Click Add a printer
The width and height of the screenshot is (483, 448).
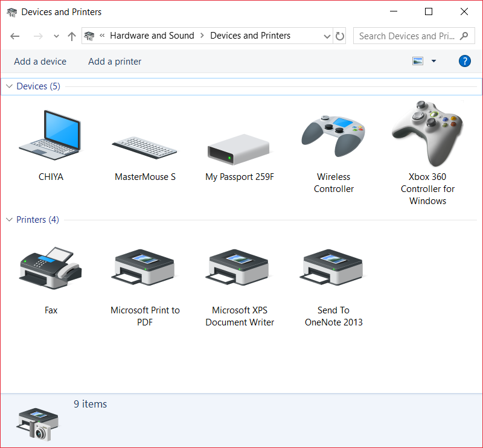(x=115, y=62)
